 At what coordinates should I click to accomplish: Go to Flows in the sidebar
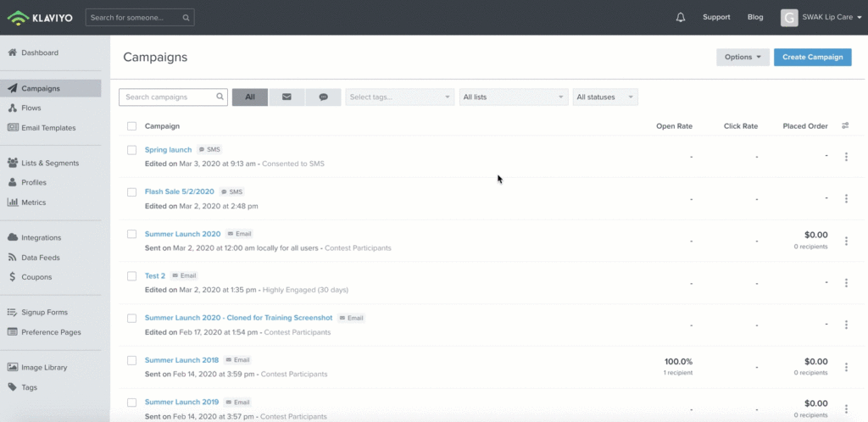tap(31, 108)
